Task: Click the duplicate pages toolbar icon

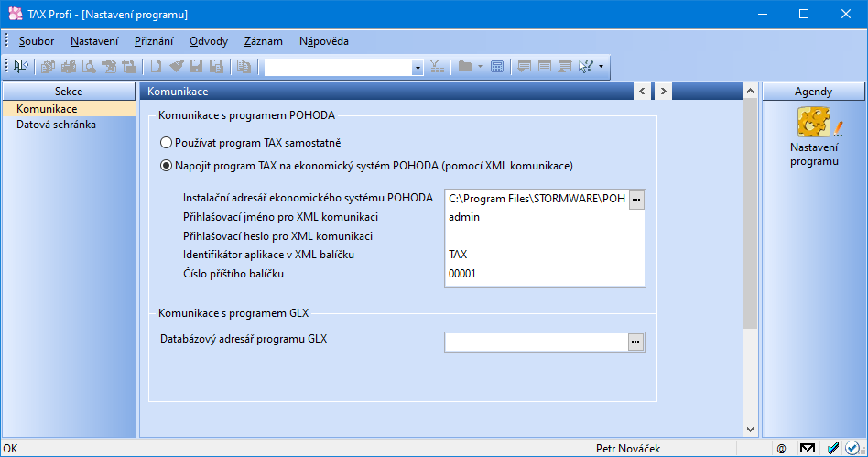Action: (244, 67)
